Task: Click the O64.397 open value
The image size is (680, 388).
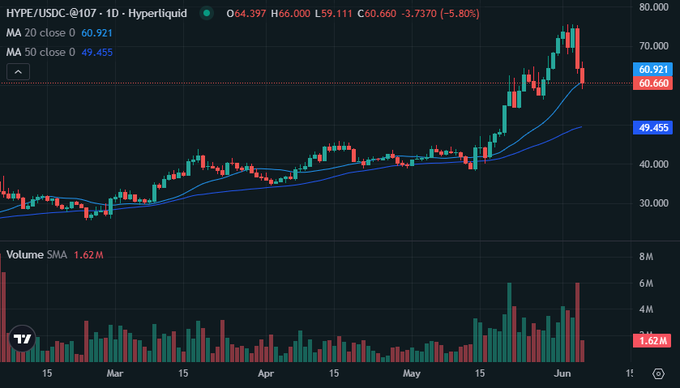Action: pyautogui.click(x=246, y=13)
